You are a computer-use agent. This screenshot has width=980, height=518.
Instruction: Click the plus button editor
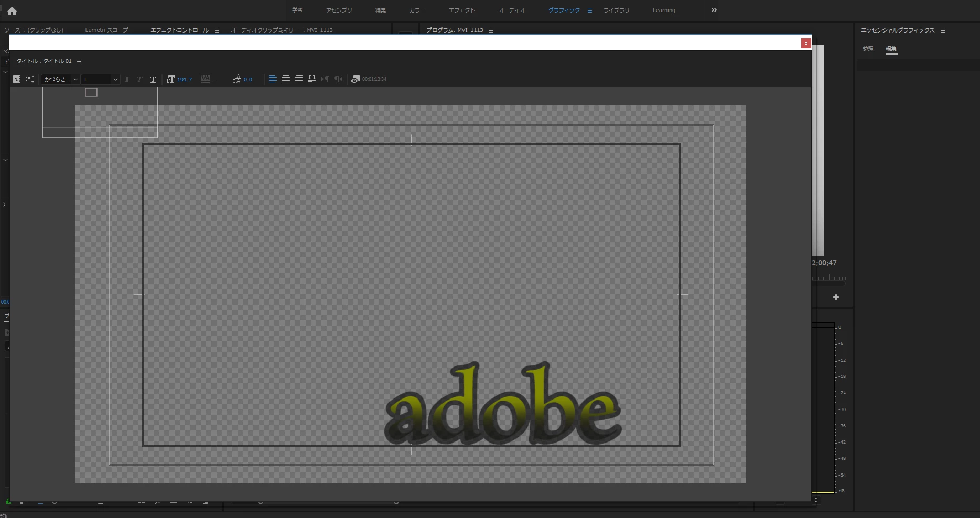click(836, 297)
